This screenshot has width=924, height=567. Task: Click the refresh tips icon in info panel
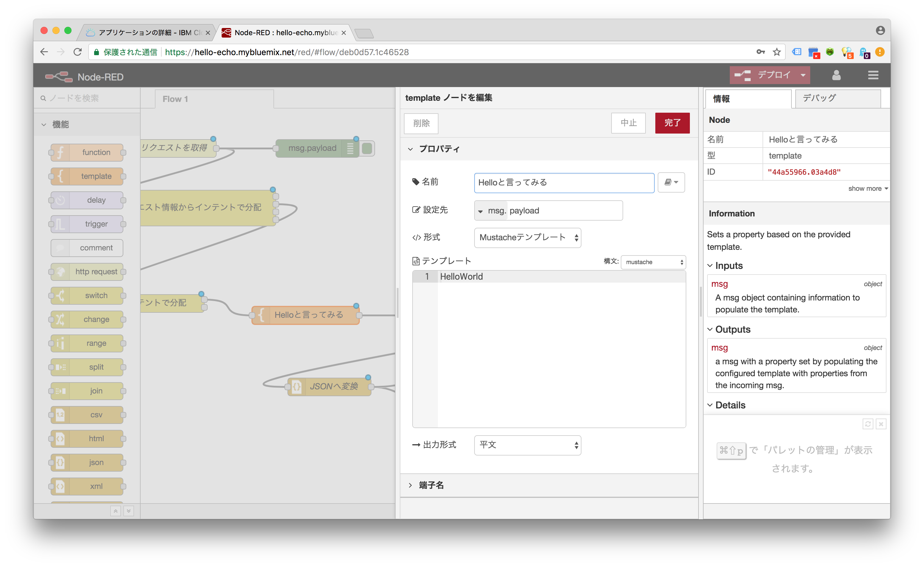pos(867,424)
